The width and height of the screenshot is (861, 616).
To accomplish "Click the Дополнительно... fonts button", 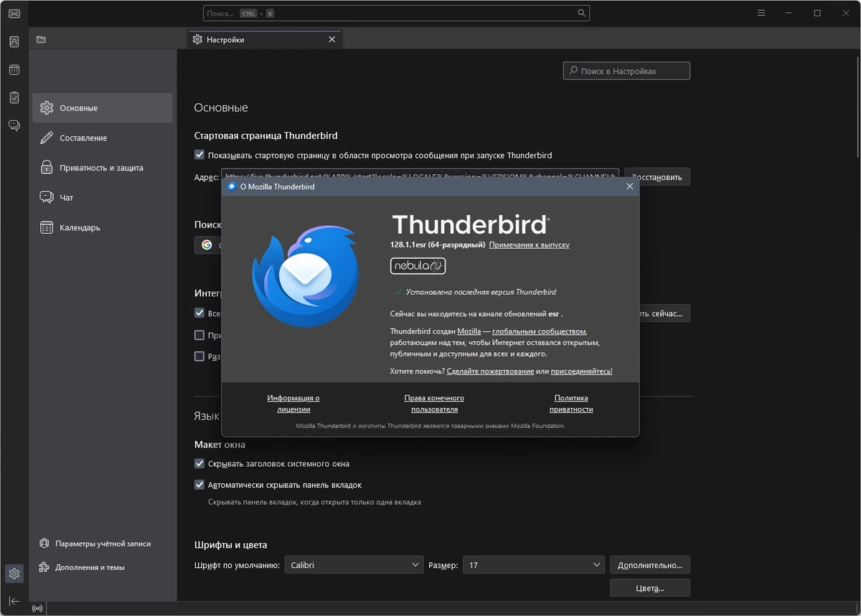I will click(650, 565).
